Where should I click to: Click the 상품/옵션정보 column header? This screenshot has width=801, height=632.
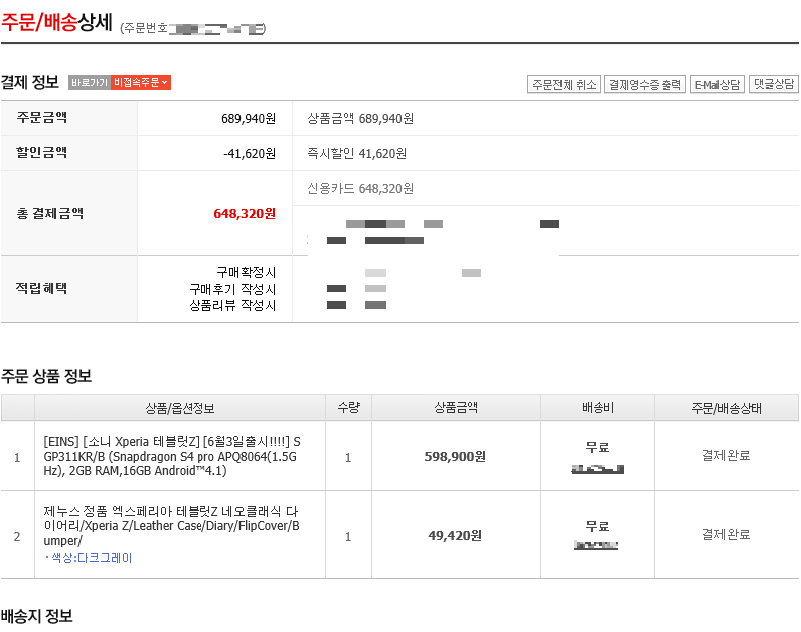click(x=180, y=408)
